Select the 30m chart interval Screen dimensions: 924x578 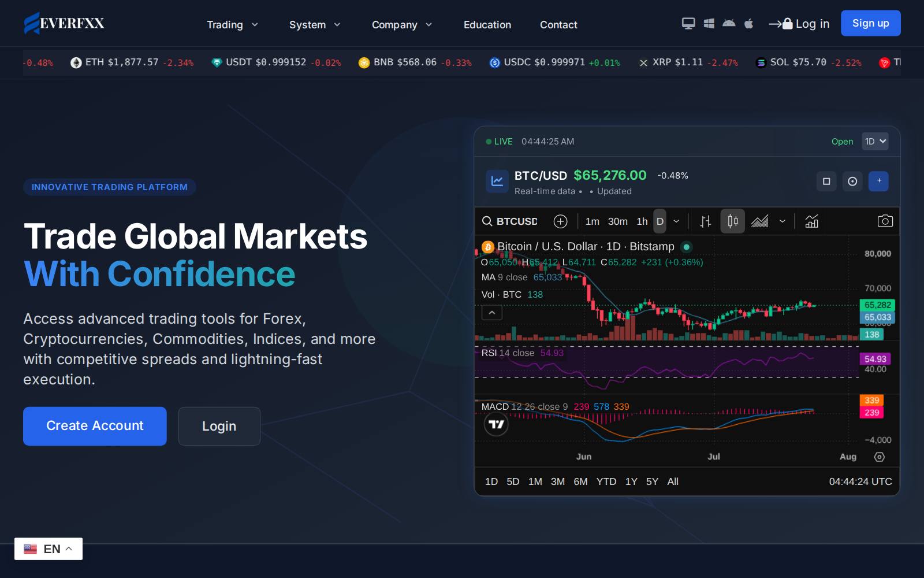617,221
